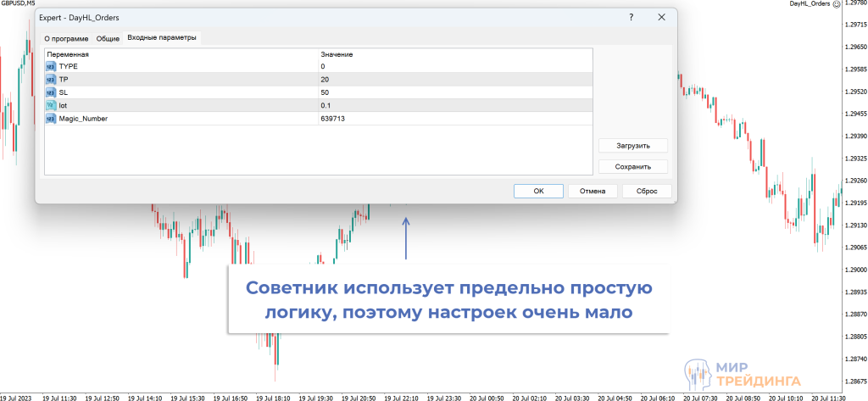Click the question mark help icon
Image resolution: width=868 pixels, height=401 pixels.
click(x=631, y=17)
